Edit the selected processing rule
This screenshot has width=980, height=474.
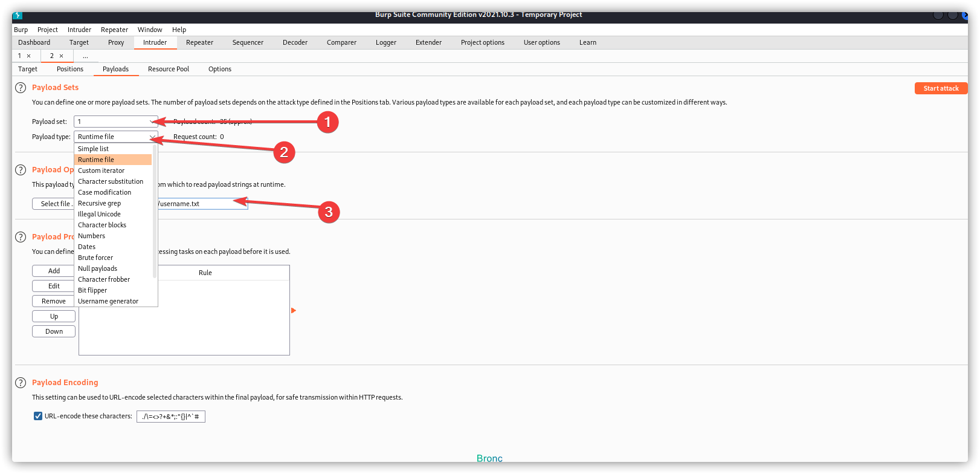[x=54, y=286]
